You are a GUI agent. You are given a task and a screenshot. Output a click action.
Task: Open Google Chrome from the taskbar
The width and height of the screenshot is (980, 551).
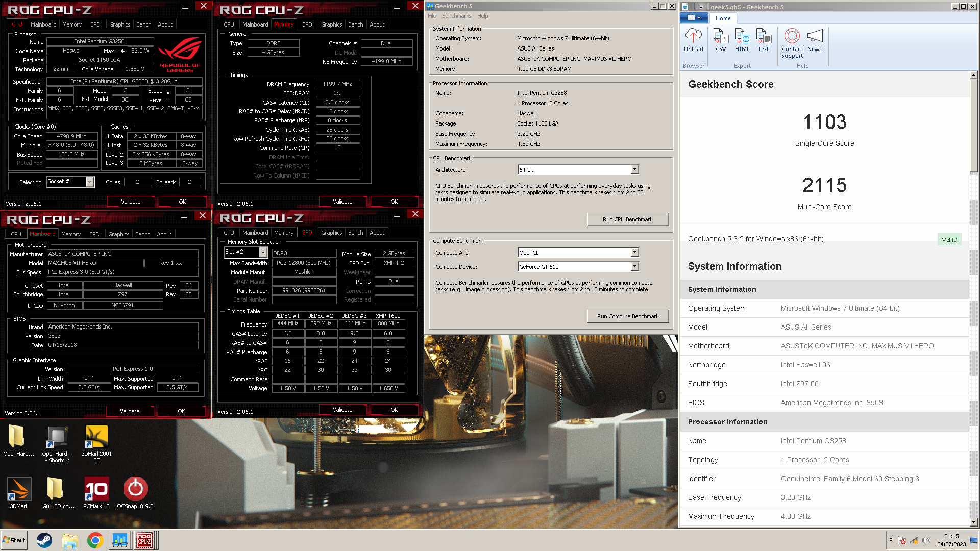(x=95, y=540)
